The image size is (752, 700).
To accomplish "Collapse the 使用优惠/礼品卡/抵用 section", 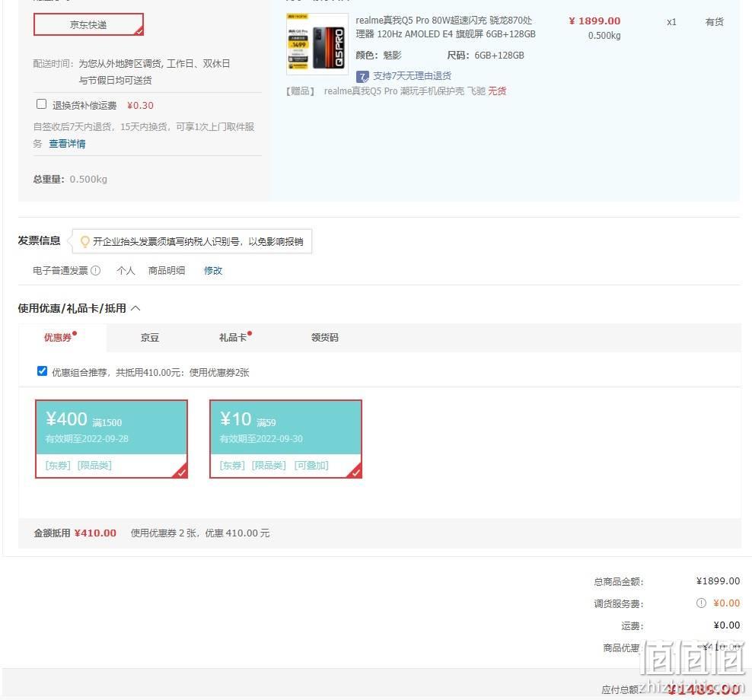I will [x=135, y=308].
